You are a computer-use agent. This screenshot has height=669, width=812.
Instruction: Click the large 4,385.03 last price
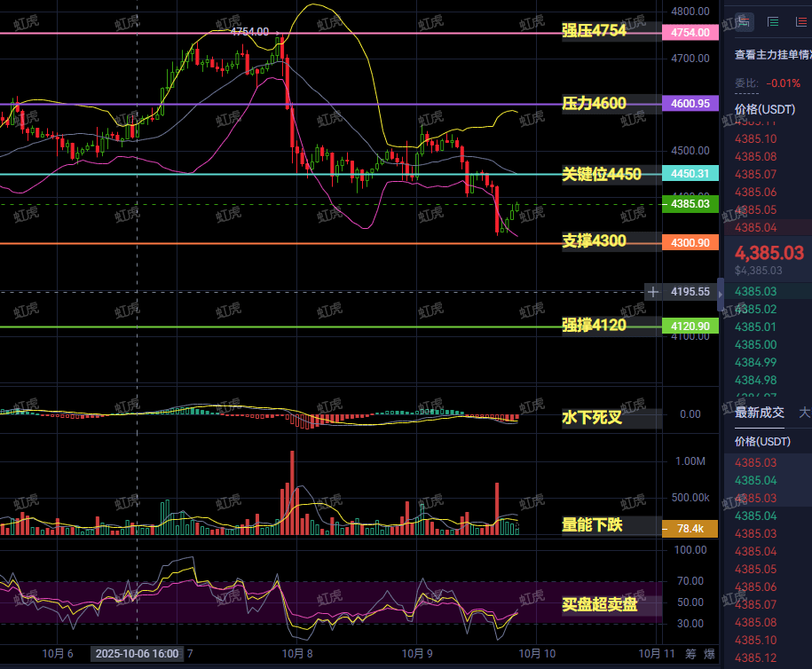pyautogui.click(x=769, y=253)
